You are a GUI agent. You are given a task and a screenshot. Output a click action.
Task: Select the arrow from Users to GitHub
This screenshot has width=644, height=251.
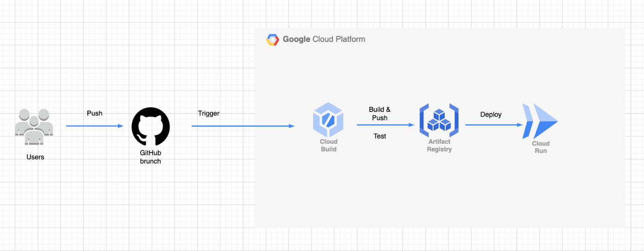click(95, 126)
